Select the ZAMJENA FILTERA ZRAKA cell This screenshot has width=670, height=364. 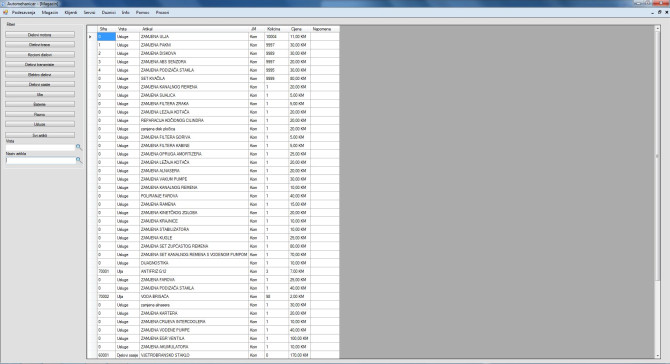coord(194,104)
